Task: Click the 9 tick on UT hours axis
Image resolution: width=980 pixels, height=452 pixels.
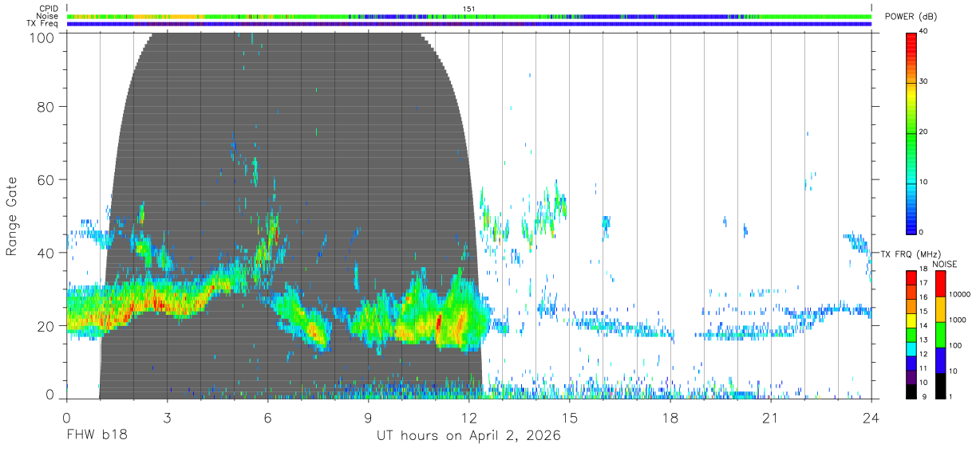Action: 368,418
